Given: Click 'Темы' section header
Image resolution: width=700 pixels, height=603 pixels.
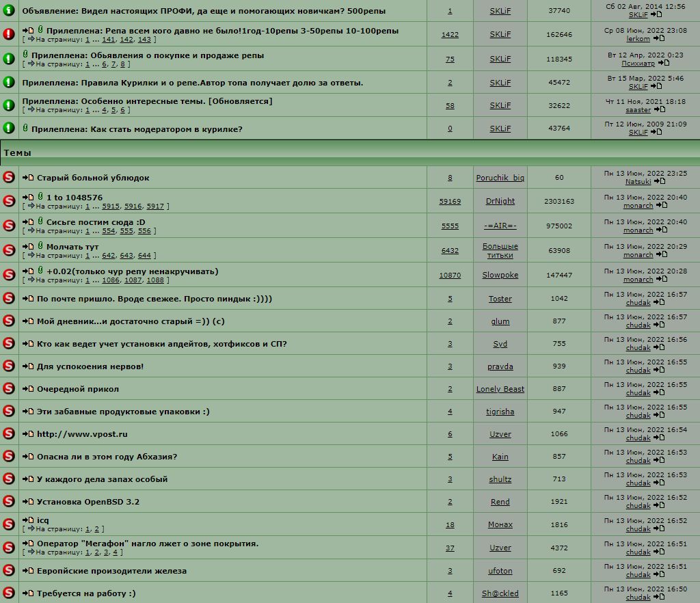Looking at the screenshot, I should pos(17,152).
